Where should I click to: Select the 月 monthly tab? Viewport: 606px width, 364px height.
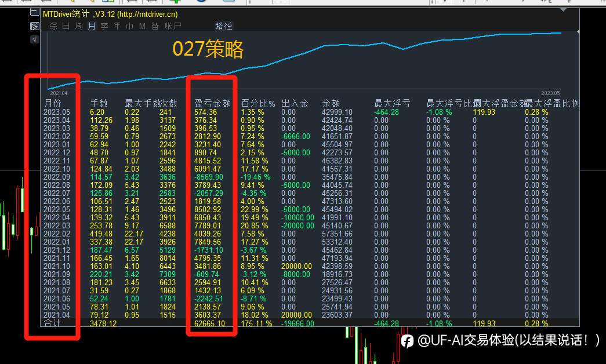click(x=92, y=26)
